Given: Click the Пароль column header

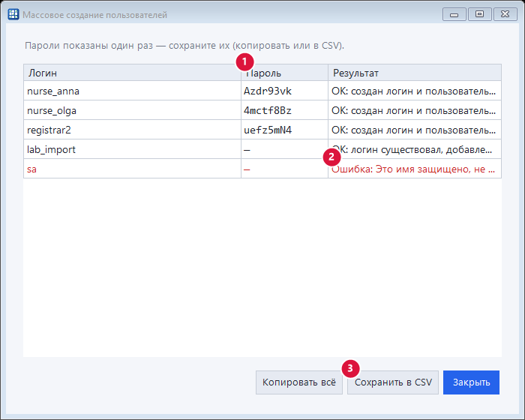Looking at the screenshot, I should (x=284, y=73).
